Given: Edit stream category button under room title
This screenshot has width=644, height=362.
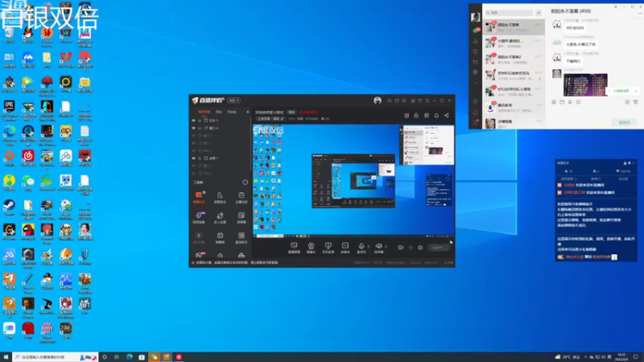Looking at the screenshot, I should pos(270,118).
